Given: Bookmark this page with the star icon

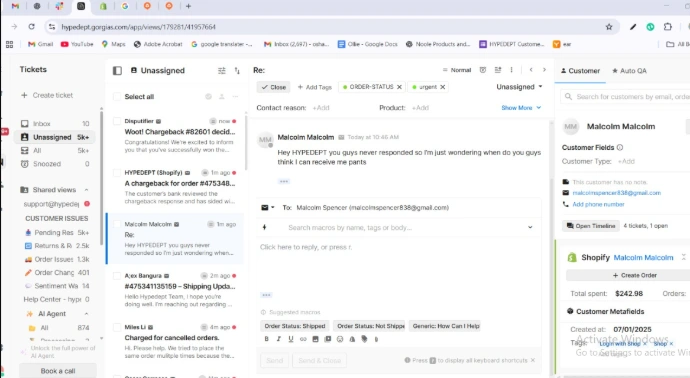Looking at the screenshot, I should click(x=609, y=27).
